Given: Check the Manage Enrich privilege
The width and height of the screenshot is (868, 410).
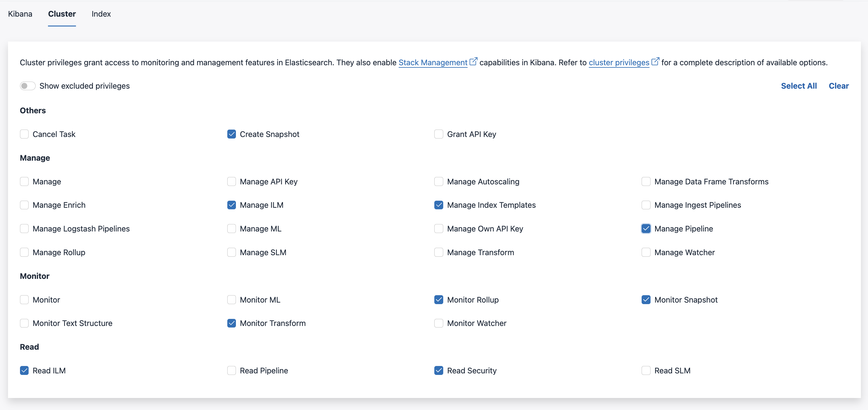Looking at the screenshot, I should pos(24,205).
